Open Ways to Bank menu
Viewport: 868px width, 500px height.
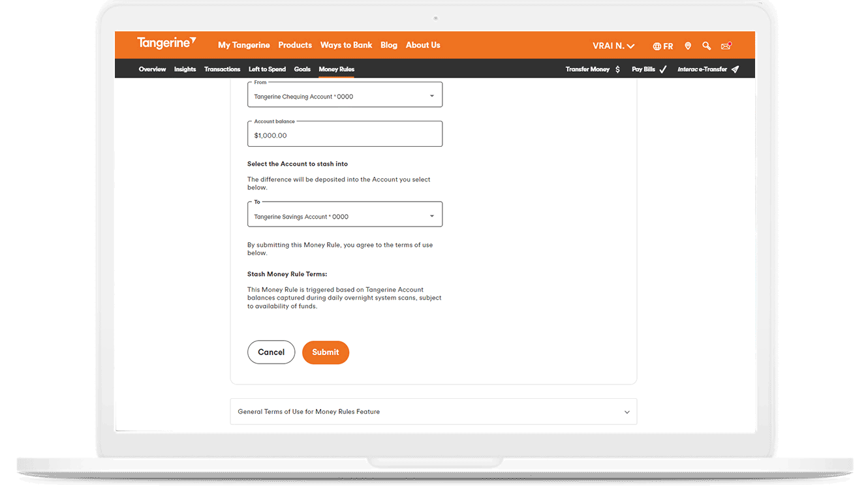point(346,45)
